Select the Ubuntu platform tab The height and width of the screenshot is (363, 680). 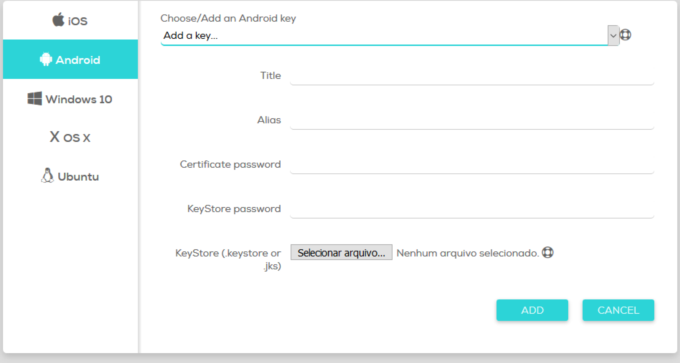(x=70, y=176)
